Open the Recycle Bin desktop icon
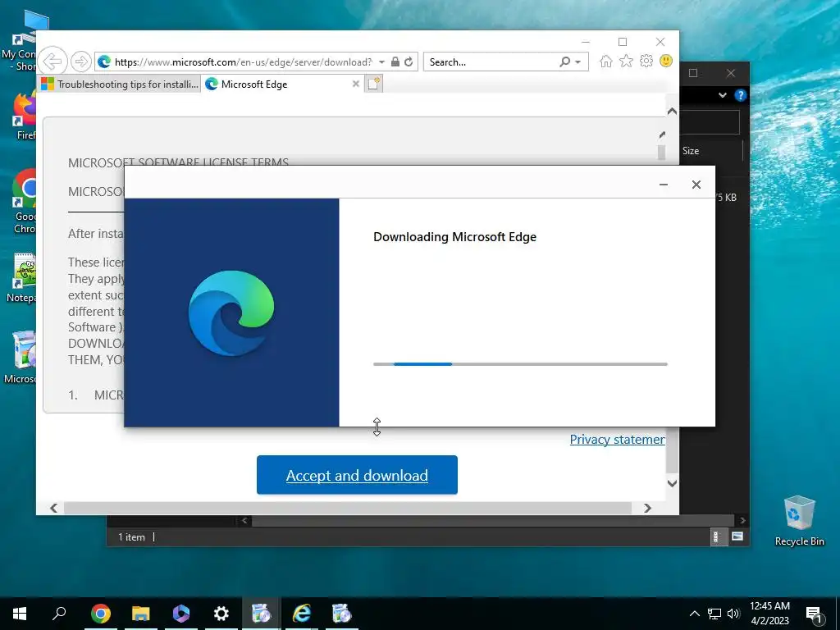840x630 pixels. pos(799,520)
